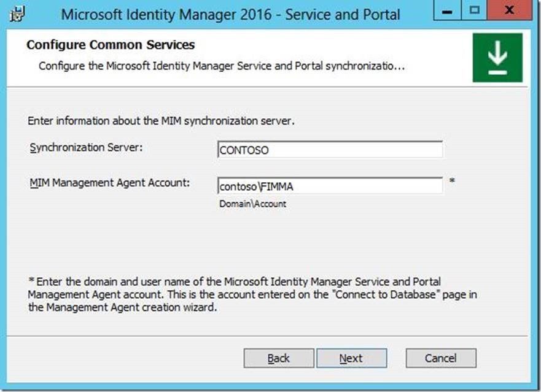Focus the Synchronization Server text field
This screenshot has width=541, height=392.
(x=330, y=150)
